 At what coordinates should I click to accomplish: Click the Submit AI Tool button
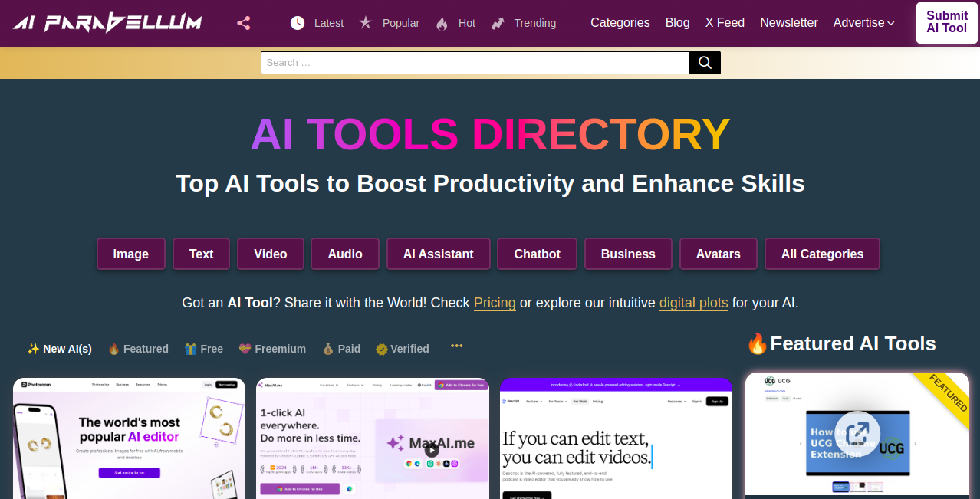[947, 22]
